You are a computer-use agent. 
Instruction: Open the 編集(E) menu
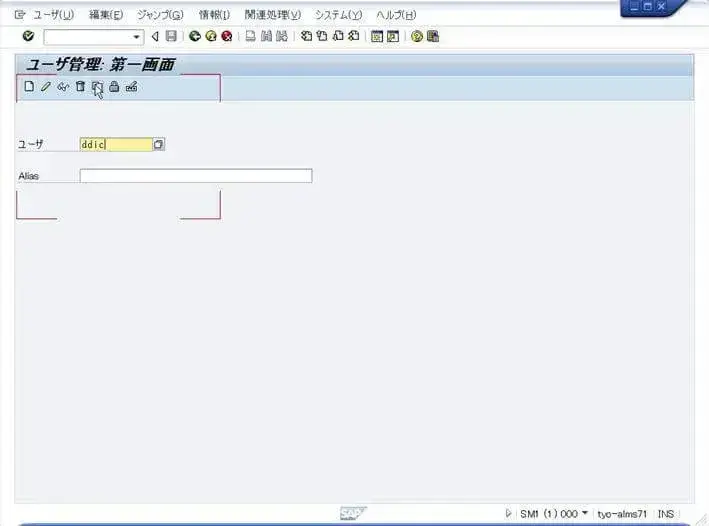point(106,15)
